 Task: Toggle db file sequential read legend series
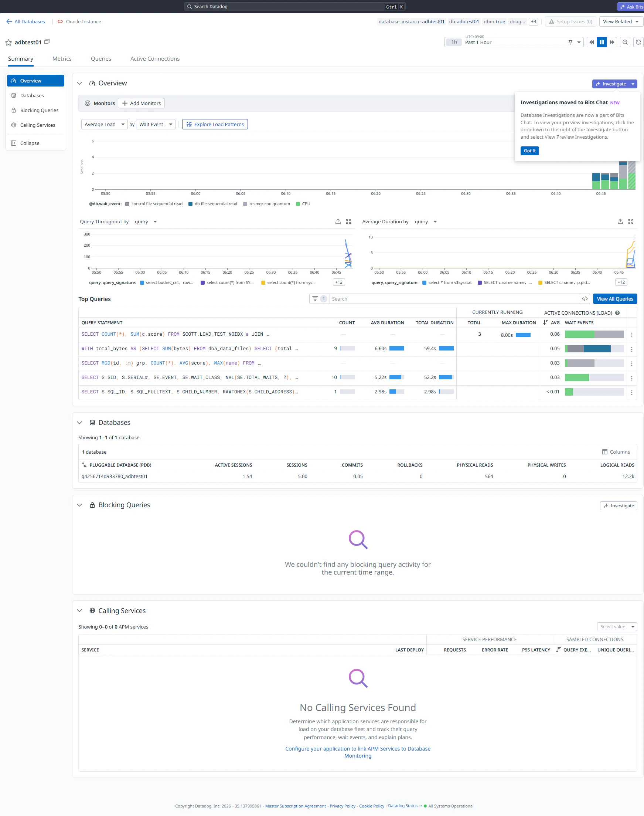(213, 204)
